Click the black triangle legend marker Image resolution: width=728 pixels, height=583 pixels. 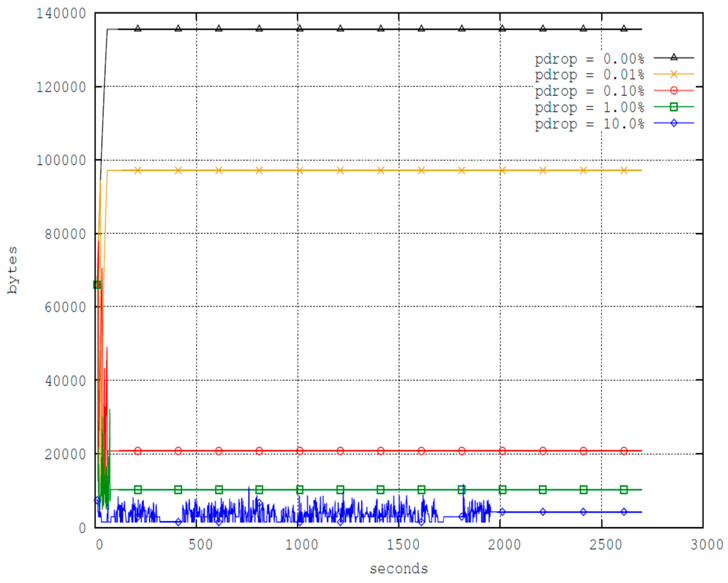tap(674, 57)
